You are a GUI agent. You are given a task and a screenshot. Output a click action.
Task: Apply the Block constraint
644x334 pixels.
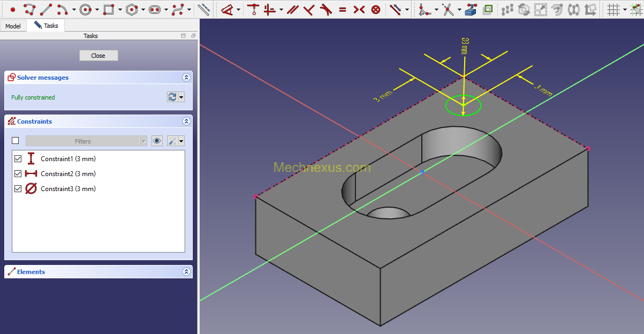click(376, 9)
